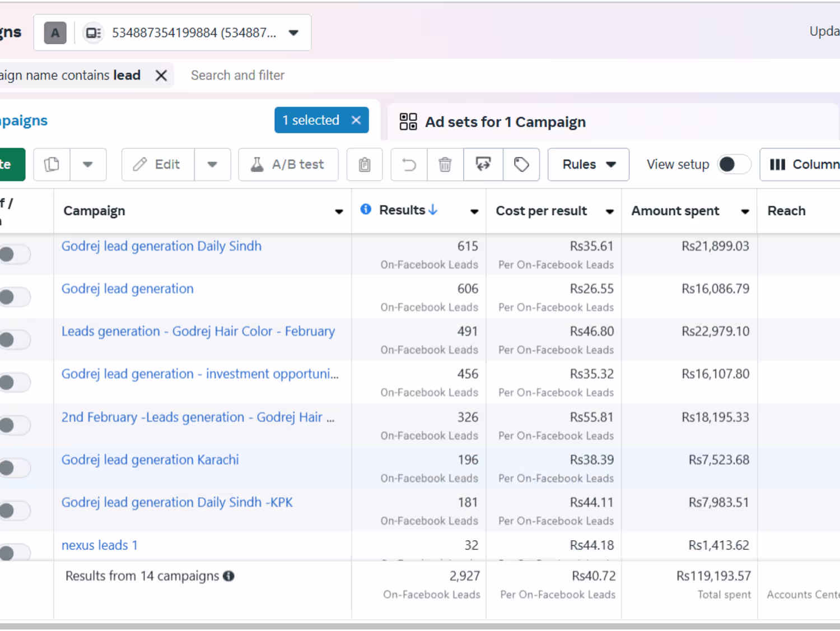
Task: Click the undo arrow icon
Action: pyautogui.click(x=409, y=165)
